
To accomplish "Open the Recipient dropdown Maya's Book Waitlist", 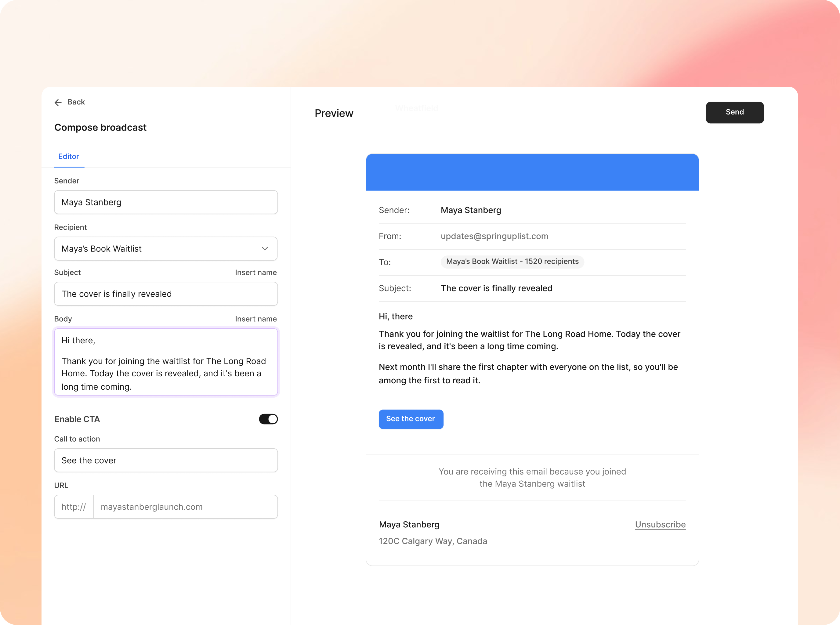I will 166,249.
